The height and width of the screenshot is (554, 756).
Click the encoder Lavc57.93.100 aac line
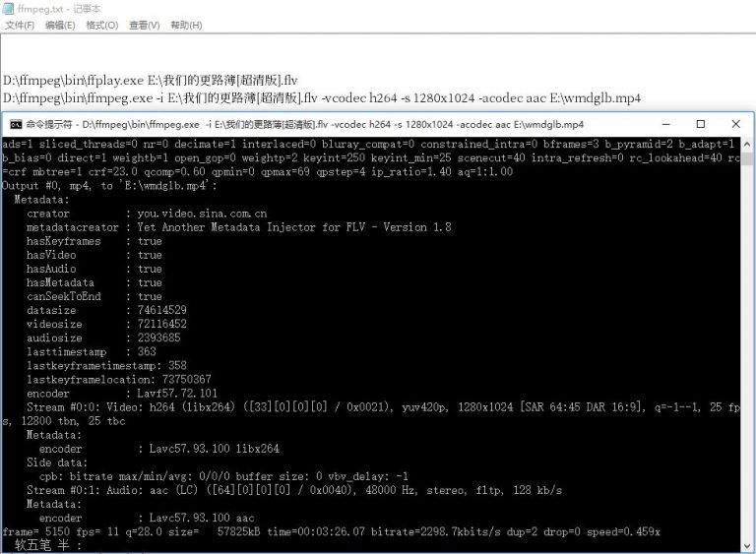147,518
